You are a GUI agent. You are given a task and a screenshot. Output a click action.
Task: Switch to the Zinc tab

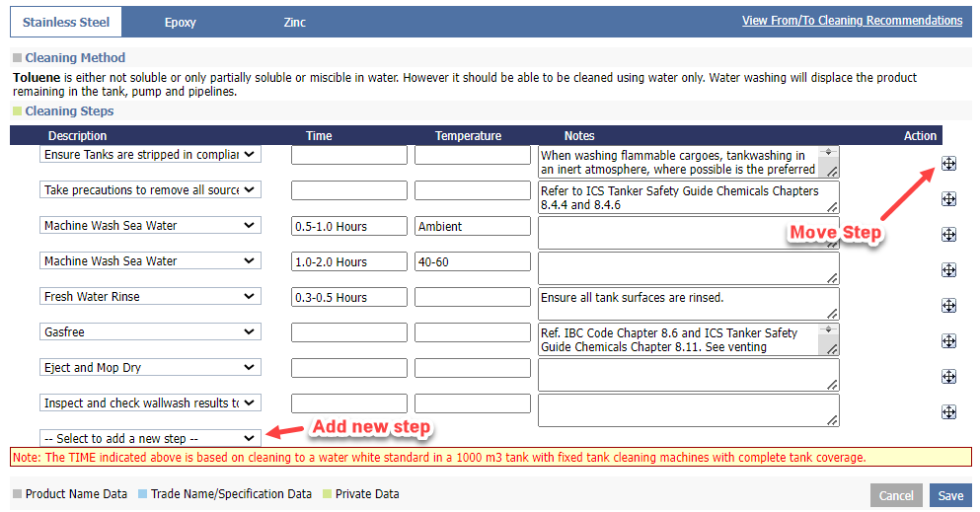tap(294, 22)
